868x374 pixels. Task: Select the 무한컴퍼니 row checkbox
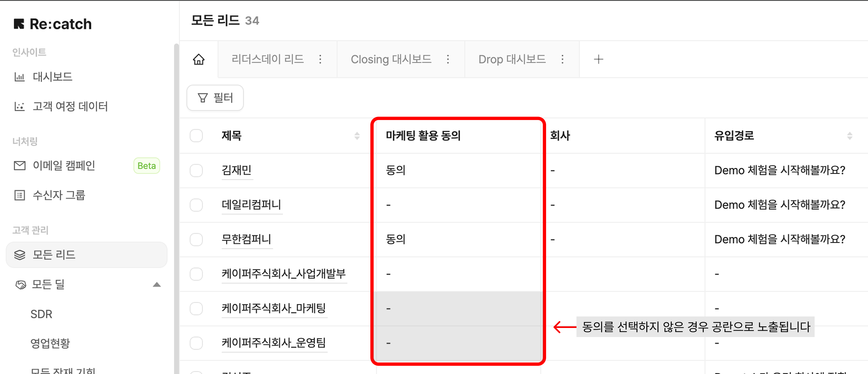[196, 239]
